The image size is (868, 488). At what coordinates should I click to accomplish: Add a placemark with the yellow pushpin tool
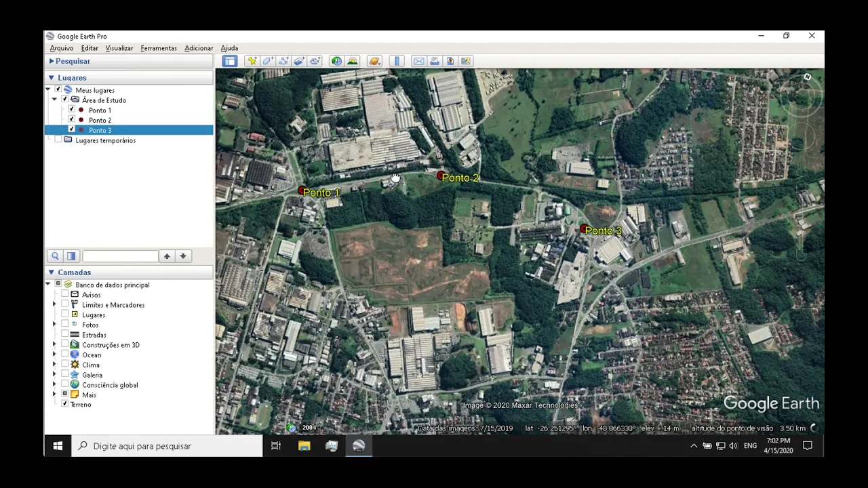coord(252,61)
